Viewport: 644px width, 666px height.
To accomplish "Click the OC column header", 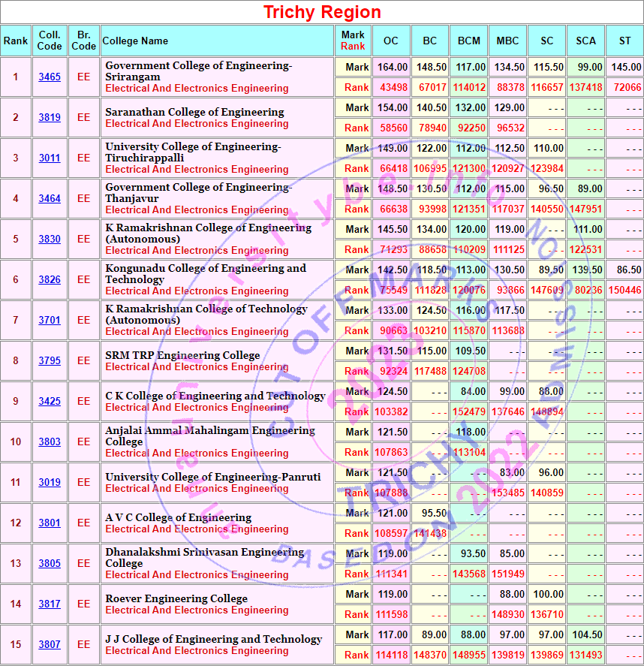I will 391,41.
